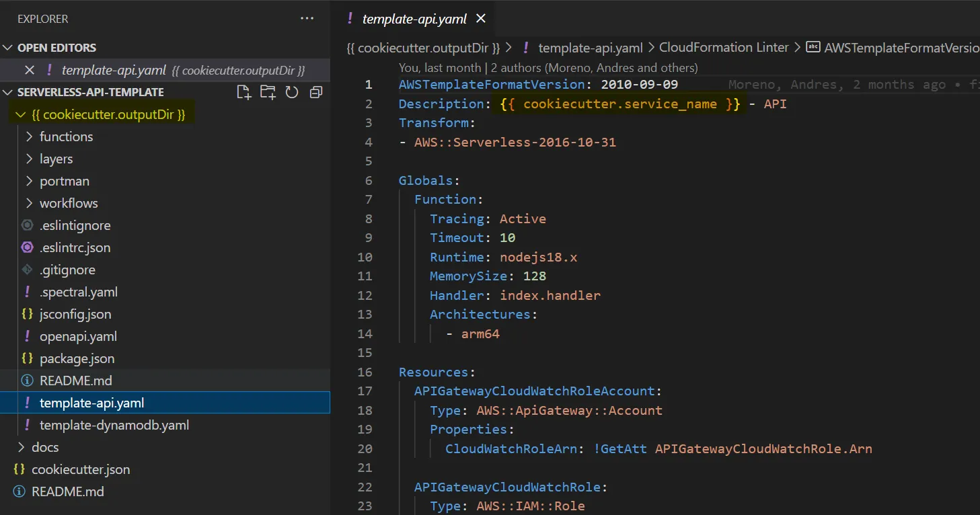Viewport: 980px width, 515px height.
Task: Click the YAML icon beside template-dynamodb.yaml
Action: pos(27,425)
